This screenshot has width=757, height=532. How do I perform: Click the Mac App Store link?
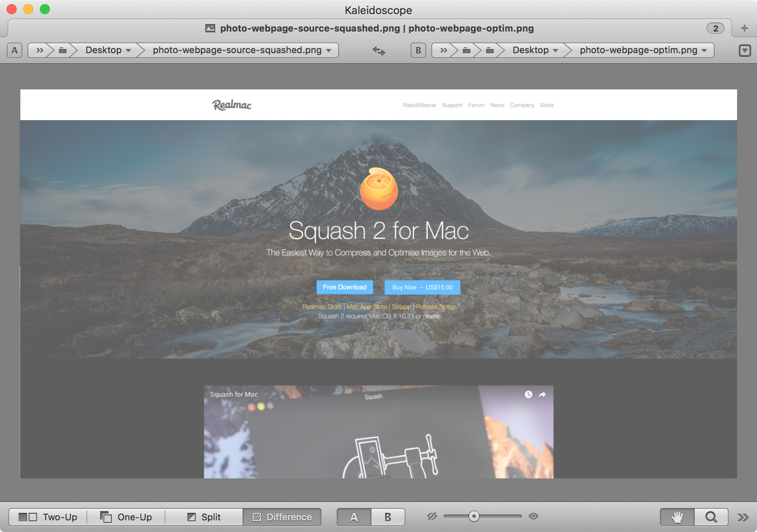coord(367,307)
